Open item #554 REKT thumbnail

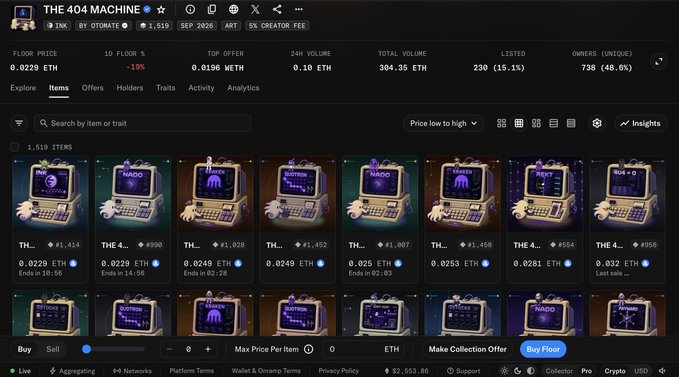tap(545, 194)
